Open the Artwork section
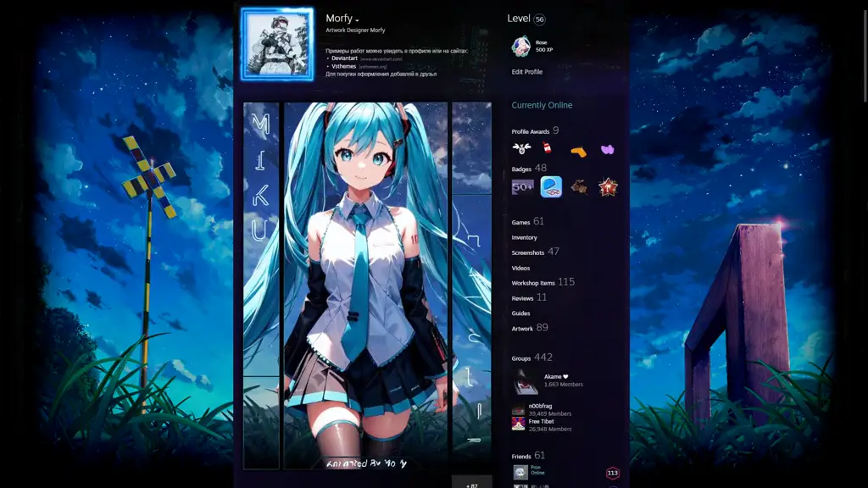Image resolution: width=868 pixels, height=488 pixels. [524, 329]
